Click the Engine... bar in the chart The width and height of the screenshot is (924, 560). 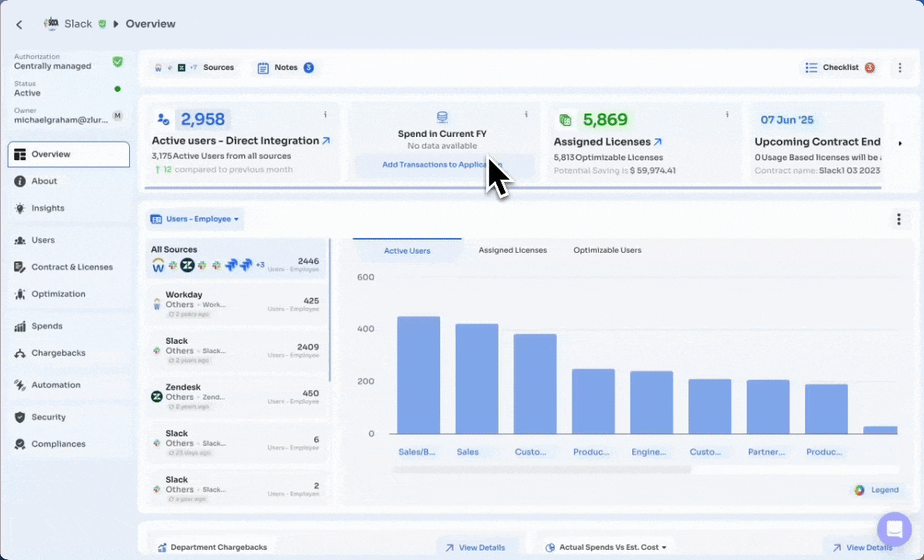click(x=651, y=403)
